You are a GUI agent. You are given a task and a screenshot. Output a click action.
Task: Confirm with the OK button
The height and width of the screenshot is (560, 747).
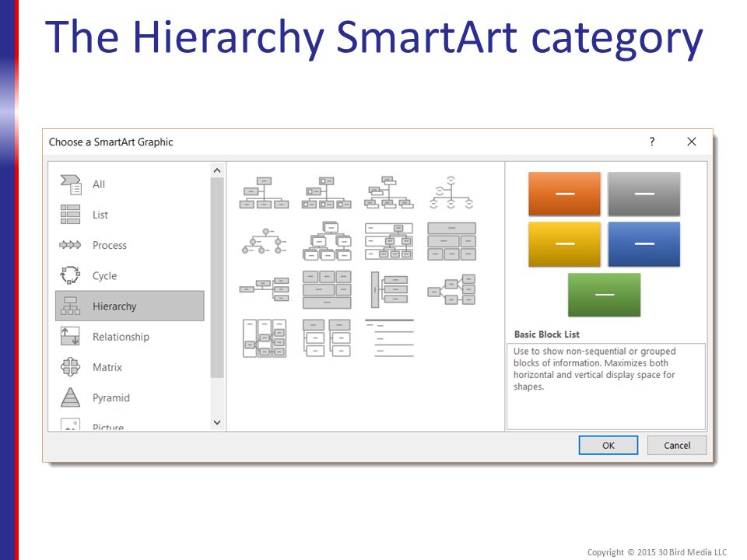[608, 445]
